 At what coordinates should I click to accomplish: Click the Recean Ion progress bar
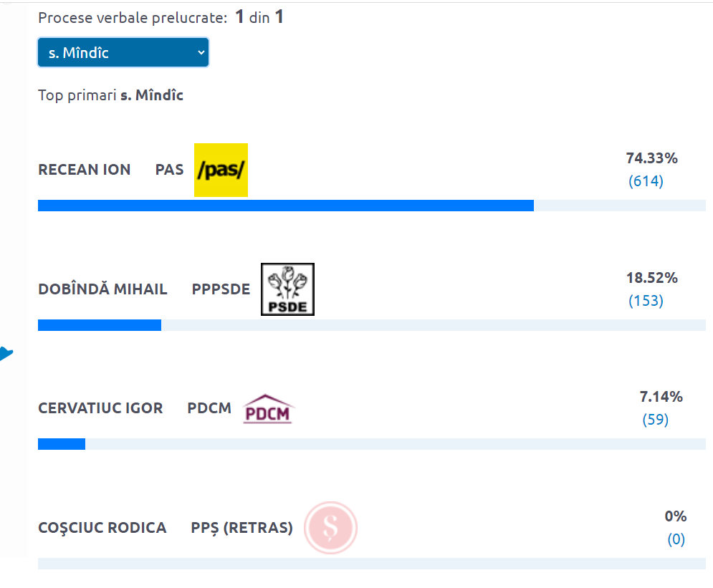pyautogui.click(x=371, y=206)
